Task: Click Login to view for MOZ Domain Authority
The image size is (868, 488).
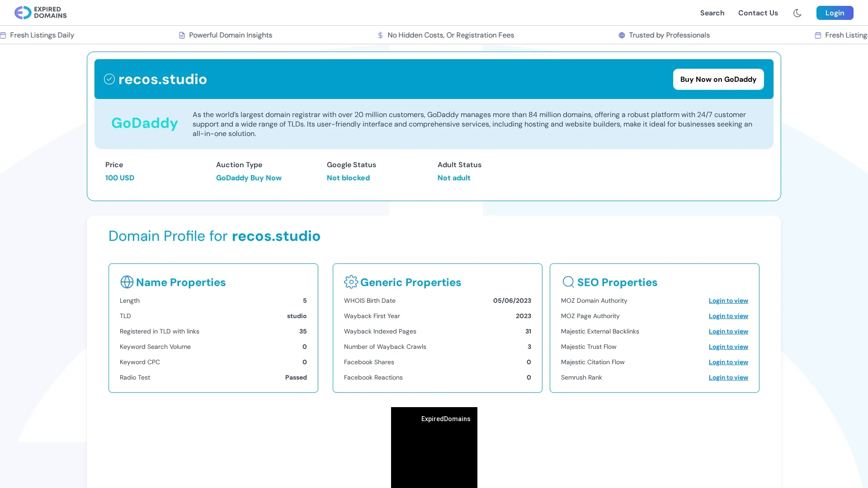Action: (728, 301)
